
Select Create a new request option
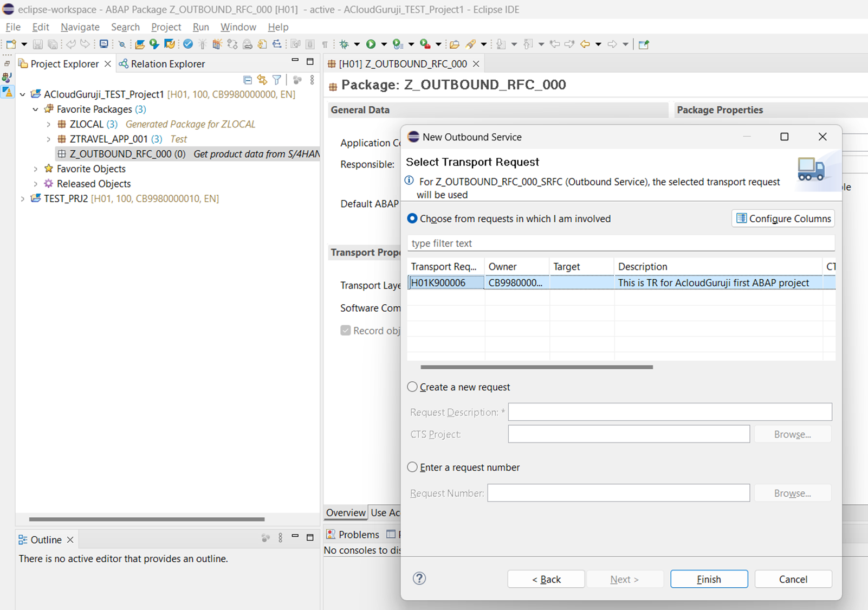(413, 387)
